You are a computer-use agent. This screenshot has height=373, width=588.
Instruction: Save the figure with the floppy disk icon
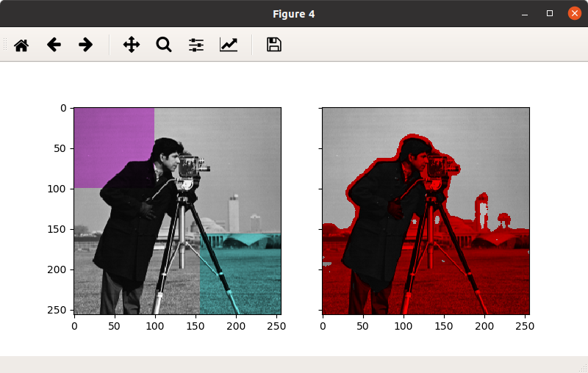(x=273, y=45)
